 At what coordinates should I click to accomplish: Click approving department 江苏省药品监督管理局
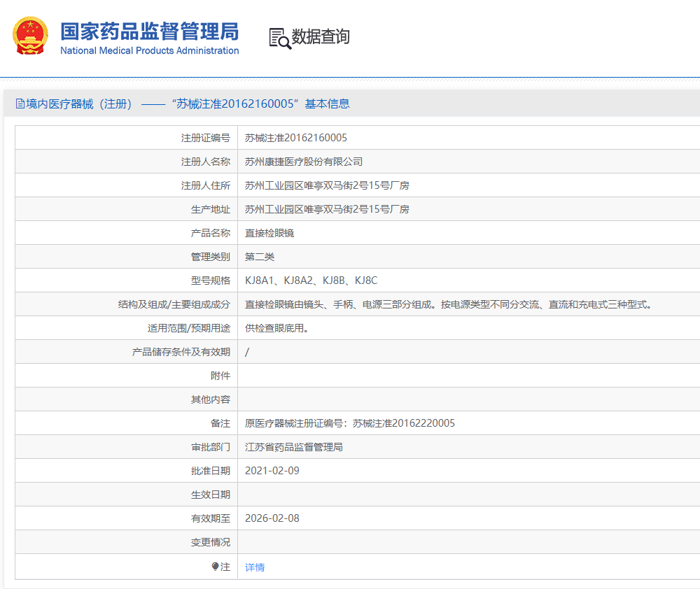pos(294,447)
